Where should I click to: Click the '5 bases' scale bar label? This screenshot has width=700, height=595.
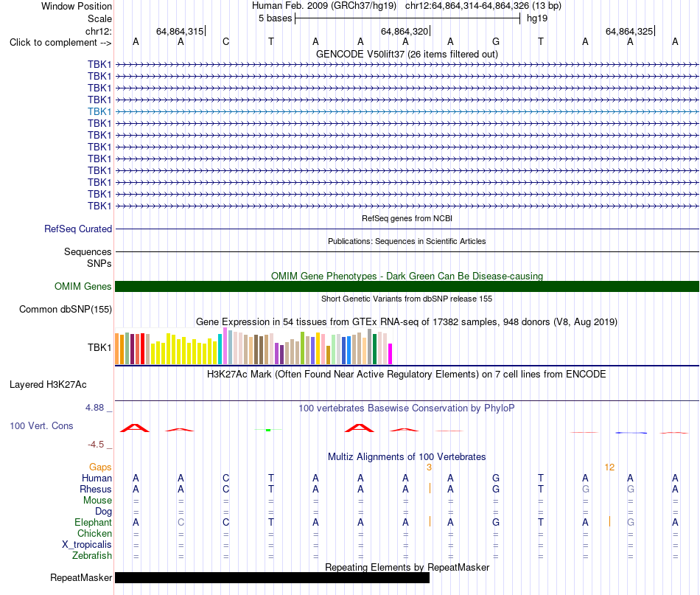click(x=275, y=18)
